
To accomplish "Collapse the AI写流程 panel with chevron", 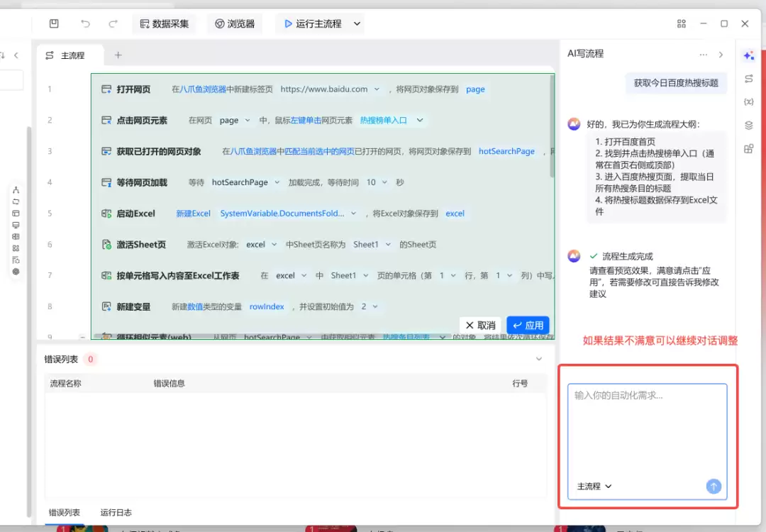I will pos(721,55).
